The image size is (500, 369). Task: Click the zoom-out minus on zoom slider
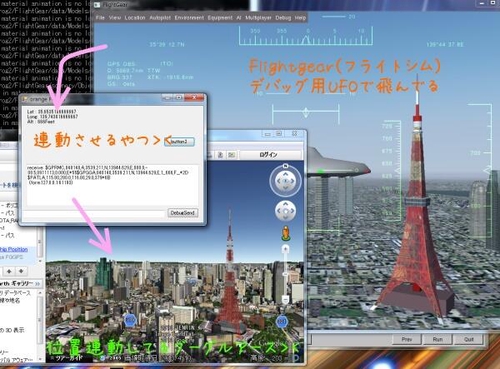click(285, 300)
